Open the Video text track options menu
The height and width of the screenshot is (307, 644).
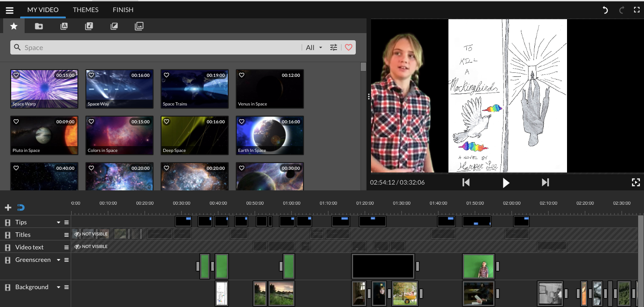[67, 247]
